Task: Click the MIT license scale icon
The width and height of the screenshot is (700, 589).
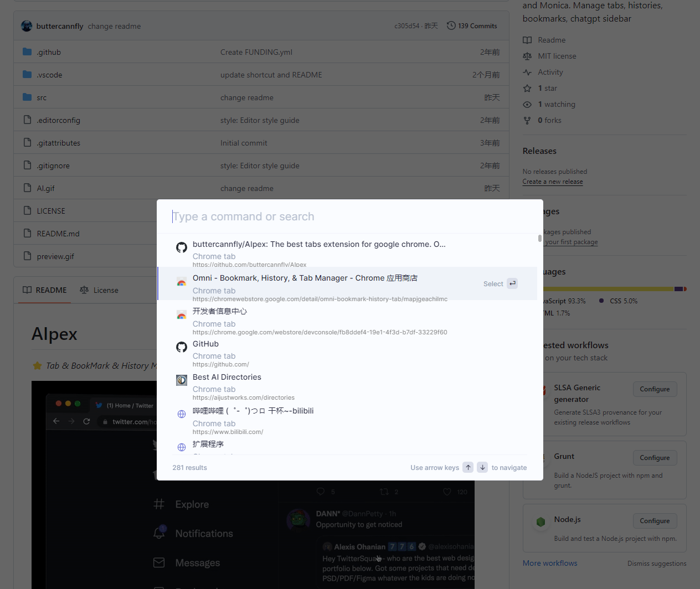Action: pyautogui.click(x=527, y=56)
